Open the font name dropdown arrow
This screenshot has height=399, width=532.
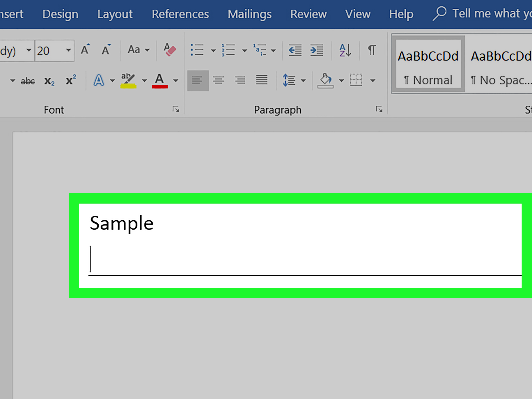tap(29, 50)
